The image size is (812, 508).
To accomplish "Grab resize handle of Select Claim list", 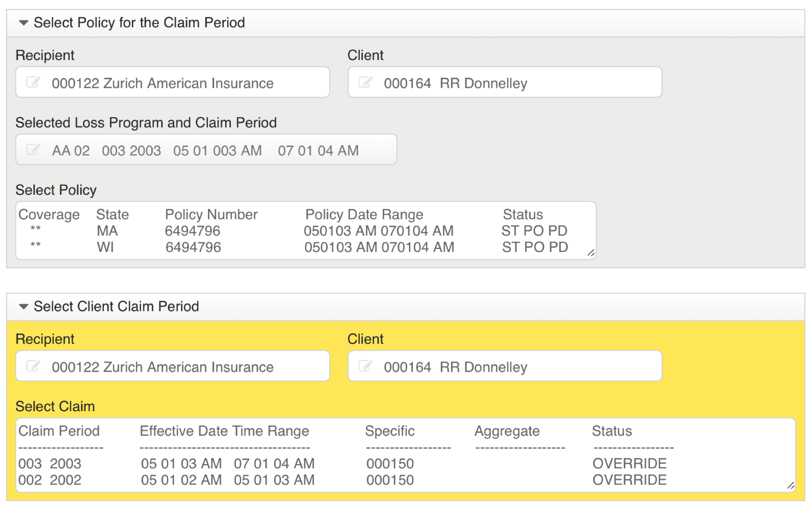I will [x=790, y=486].
